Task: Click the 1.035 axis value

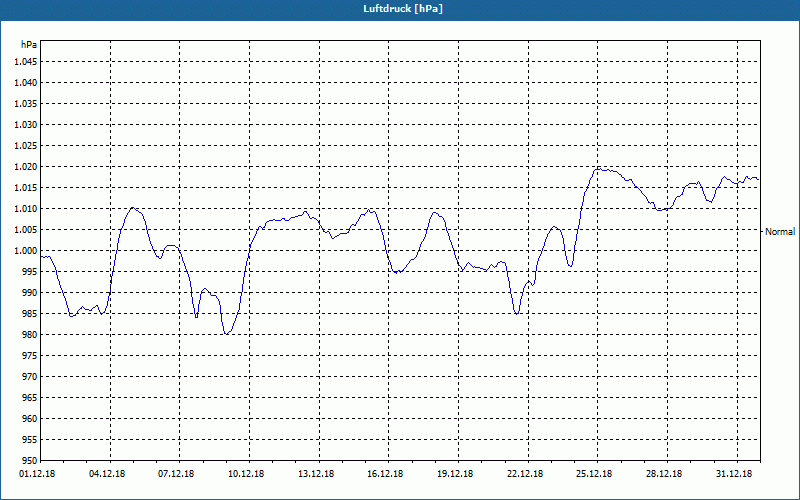Action: pyautogui.click(x=26, y=104)
